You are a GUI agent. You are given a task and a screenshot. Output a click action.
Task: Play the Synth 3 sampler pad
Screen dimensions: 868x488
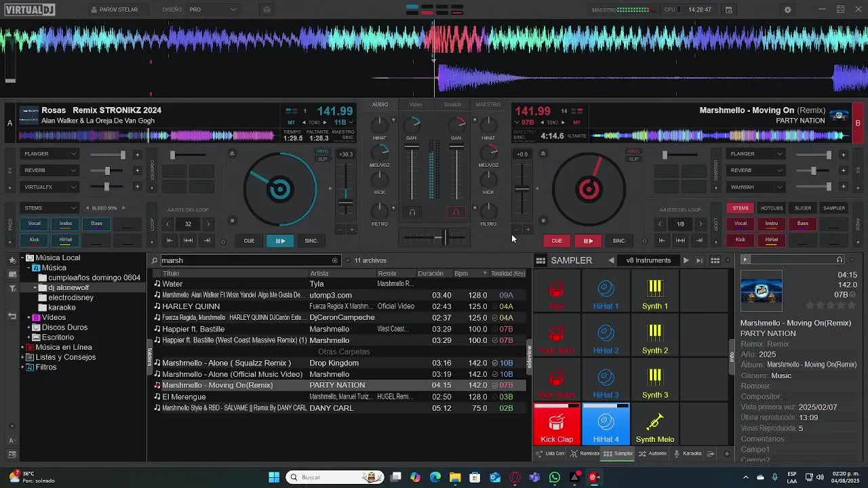click(x=654, y=381)
